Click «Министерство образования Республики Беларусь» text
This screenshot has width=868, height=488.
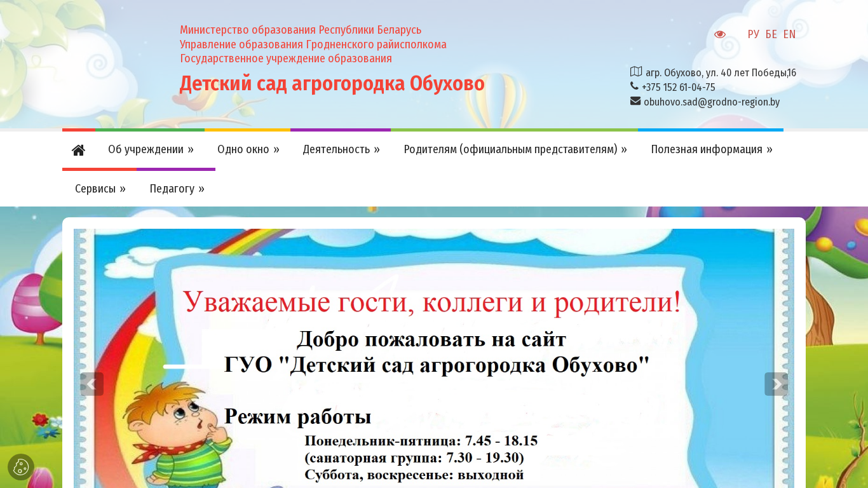pos(301,30)
